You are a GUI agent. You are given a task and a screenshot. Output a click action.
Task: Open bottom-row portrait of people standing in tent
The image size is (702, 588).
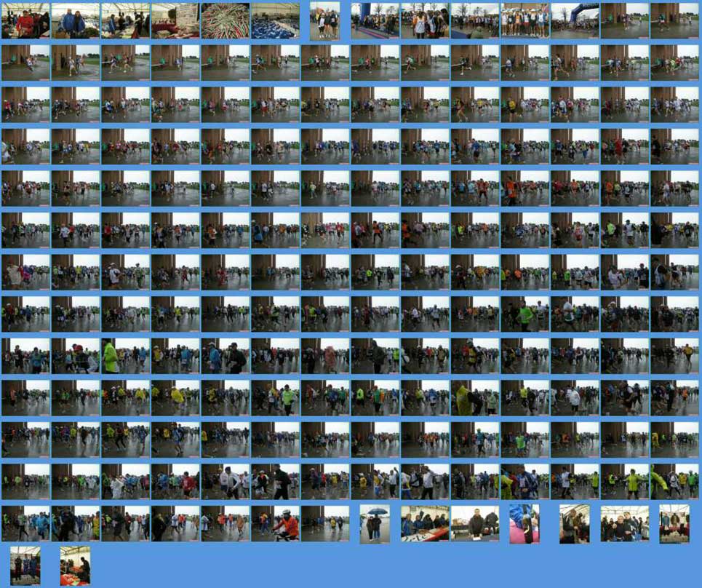click(25, 565)
